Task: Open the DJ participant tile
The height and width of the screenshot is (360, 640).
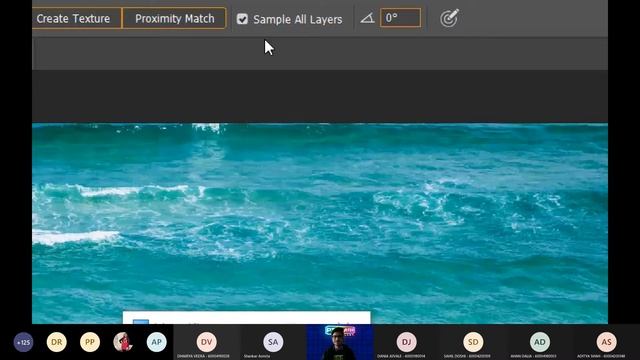Action: [407, 342]
